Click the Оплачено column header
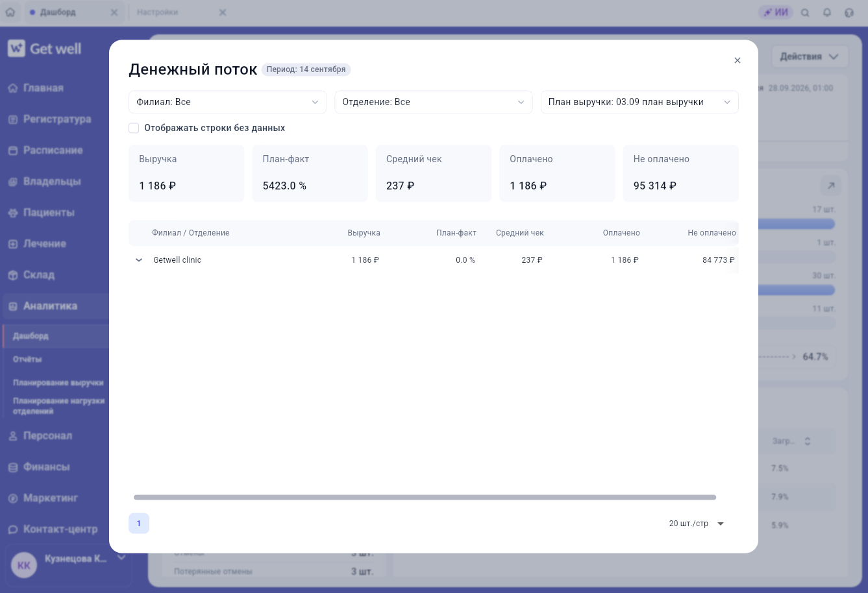Image resolution: width=868 pixels, height=593 pixels. [621, 233]
